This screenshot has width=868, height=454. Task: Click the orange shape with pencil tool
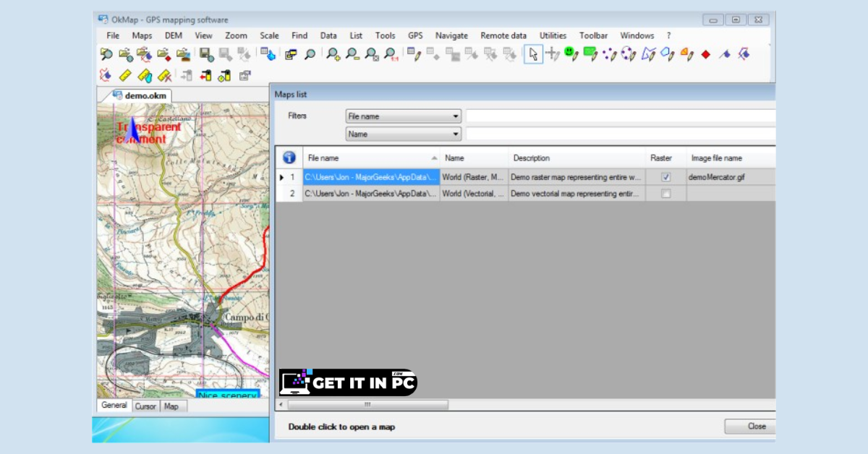686,53
